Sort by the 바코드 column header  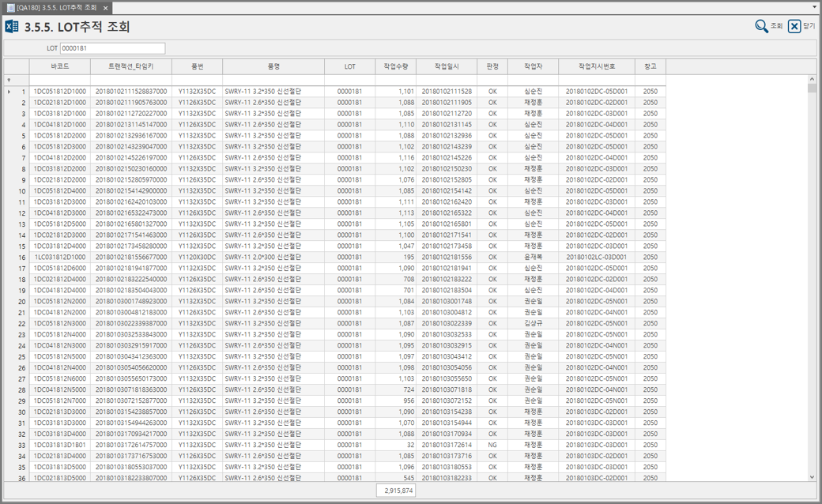[59, 67]
